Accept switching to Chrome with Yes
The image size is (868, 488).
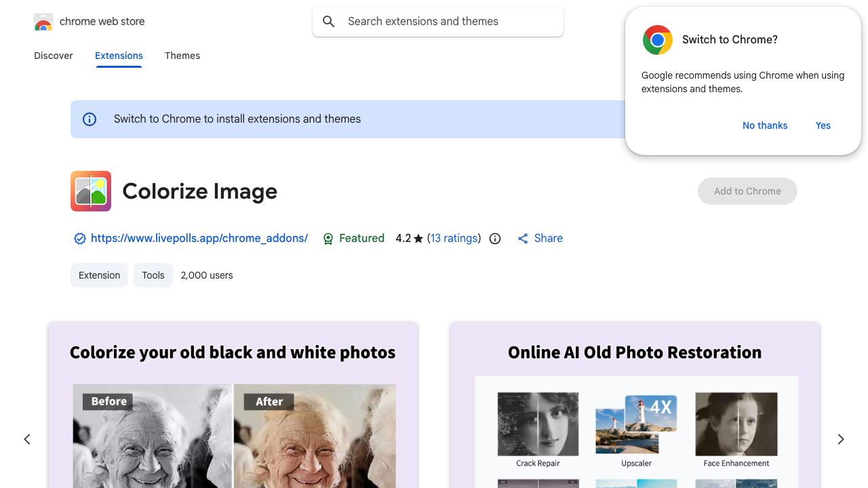click(x=823, y=125)
